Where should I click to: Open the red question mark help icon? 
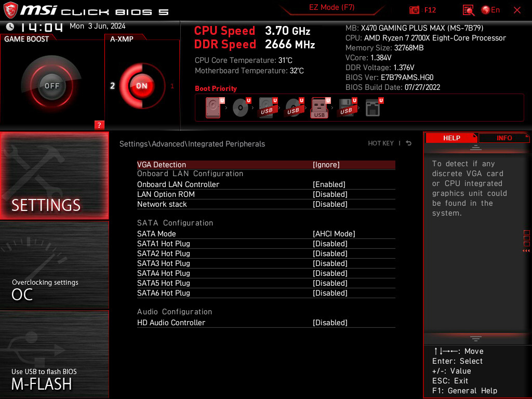coord(99,125)
